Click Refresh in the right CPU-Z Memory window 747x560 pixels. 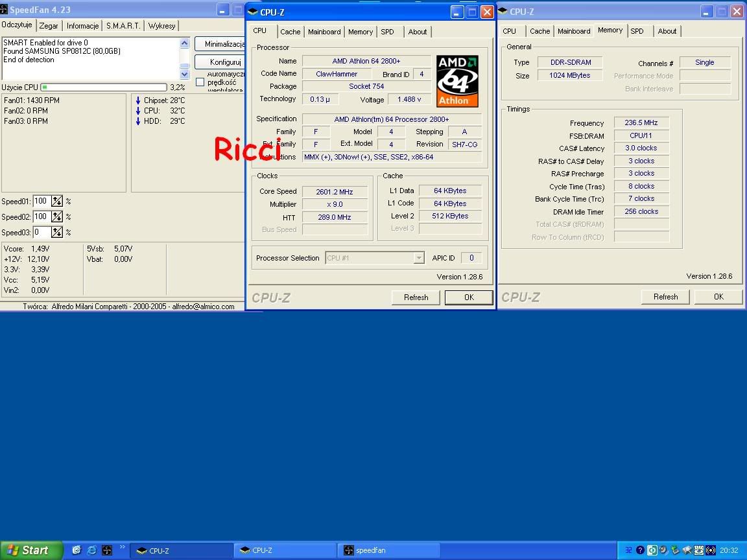click(x=665, y=297)
